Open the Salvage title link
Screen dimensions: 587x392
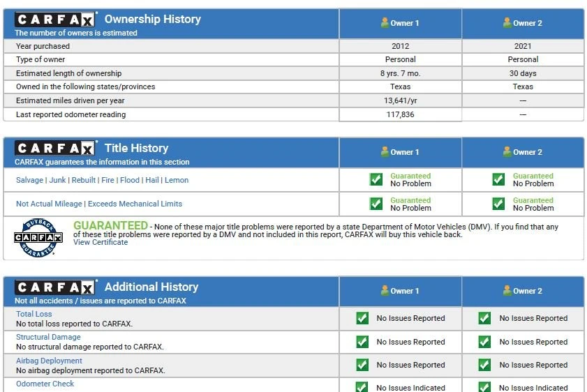(29, 180)
